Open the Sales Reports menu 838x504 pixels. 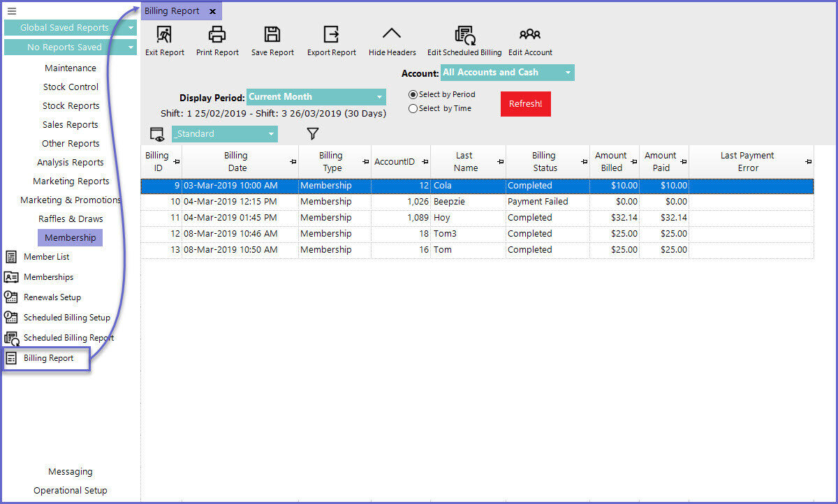pyautogui.click(x=71, y=125)
